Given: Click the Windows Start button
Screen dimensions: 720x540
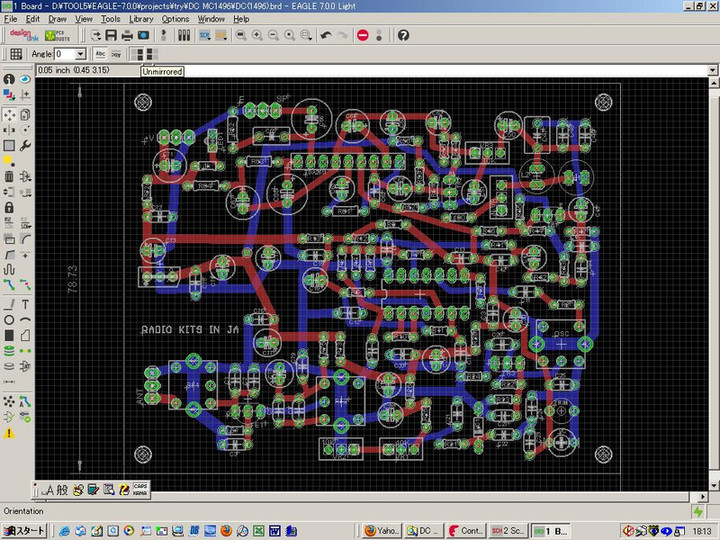Looking at the screenshot, I should (24, 531).
